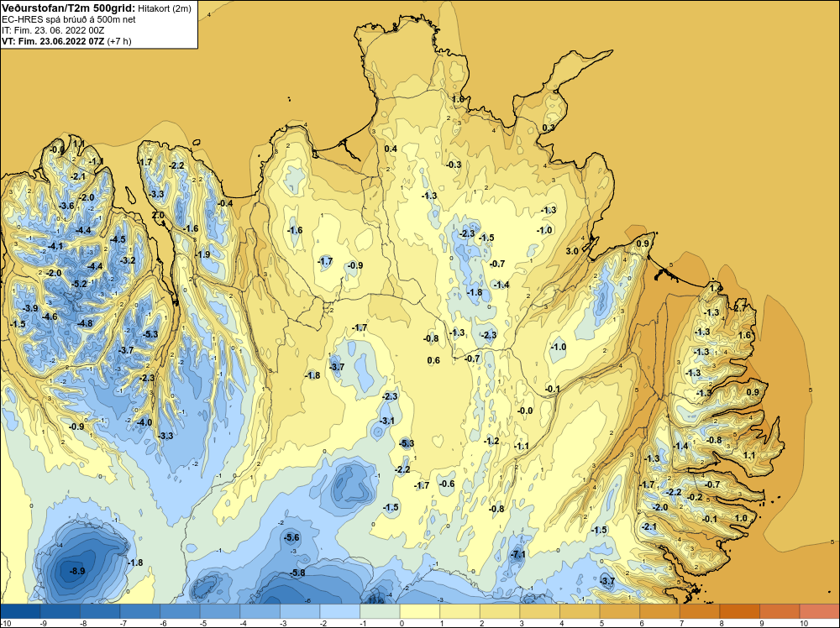Pick the legend swatch between 9 and 10
This screenshot has width=840, height=628.
click(780, 611)
